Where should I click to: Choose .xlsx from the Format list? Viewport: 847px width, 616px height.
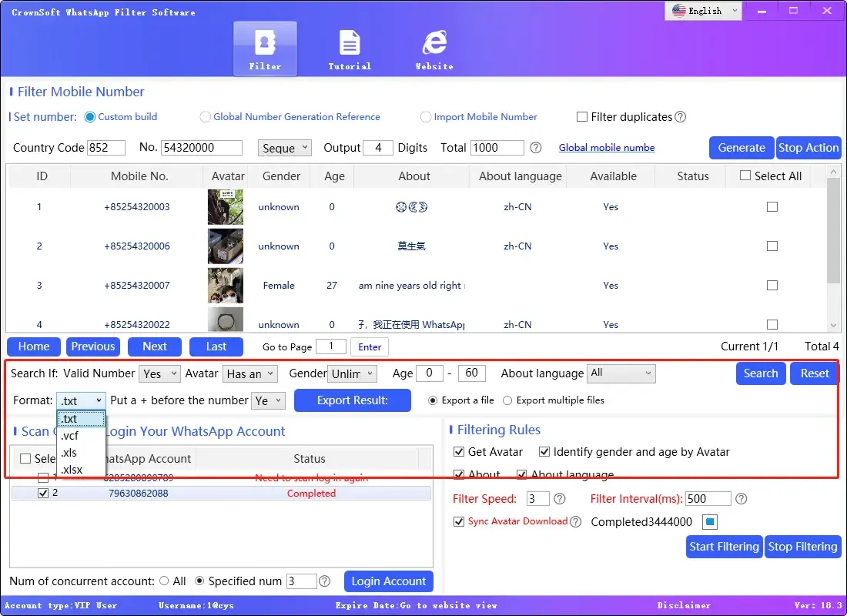click(x=72, y=469)
